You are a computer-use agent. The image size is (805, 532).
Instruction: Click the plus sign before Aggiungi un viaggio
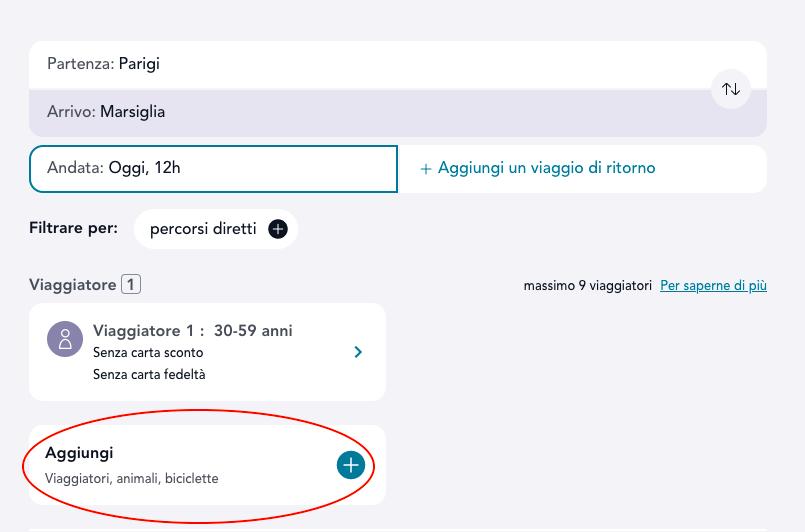pyautogui.click(x=426, y=169)
